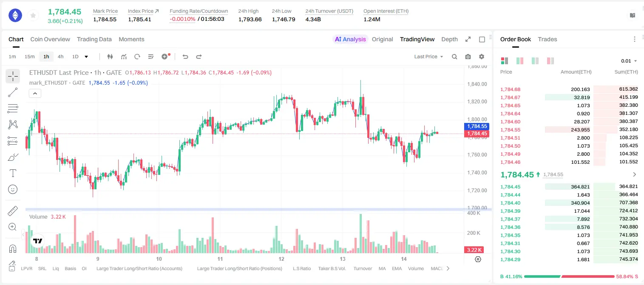Open the 0.01 price precision dropdown
This screenshot has height=285, width=644.
(x=629, y=61)
